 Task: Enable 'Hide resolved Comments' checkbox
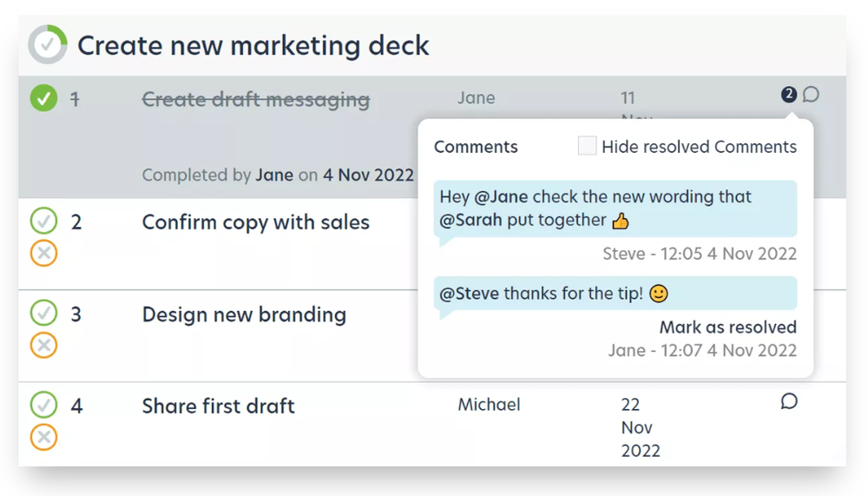[x=588, y=146]
